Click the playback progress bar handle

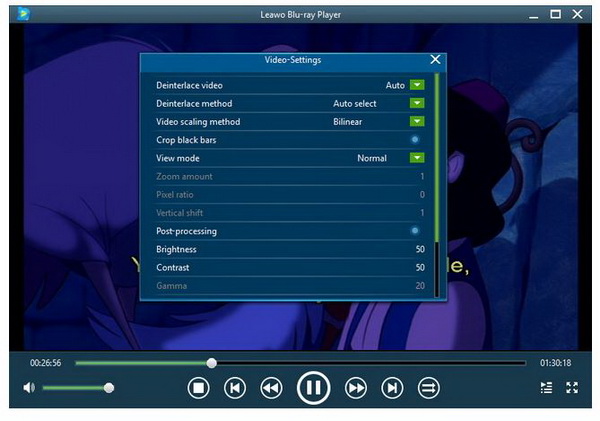pyautogui.click(x=211, y=362)
